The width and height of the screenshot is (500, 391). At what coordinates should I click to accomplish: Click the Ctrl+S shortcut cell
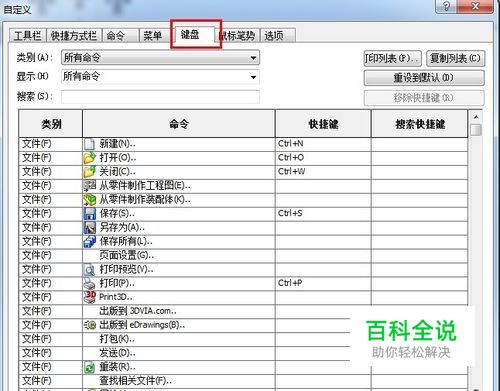tap(323, 214)
